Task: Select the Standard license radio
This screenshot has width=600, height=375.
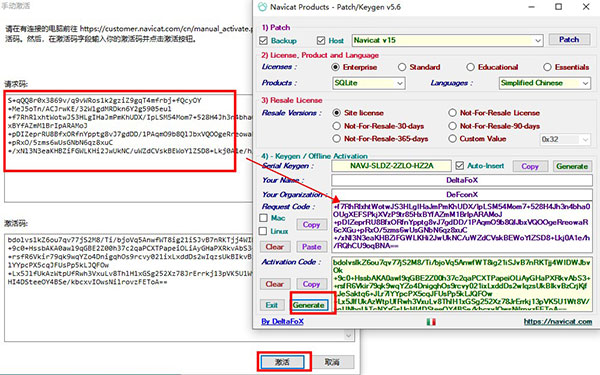Action: tap(401, 67)
